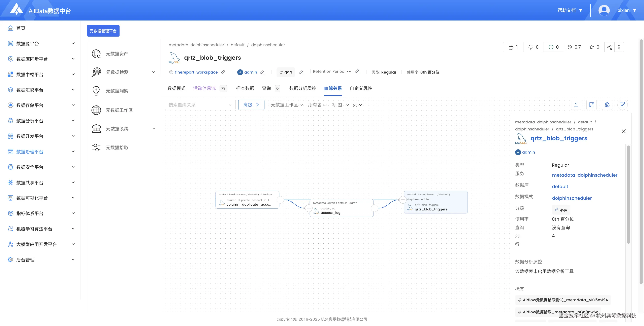The height and width of the screenshot is (326, 644).
Task: Open the metadata-dolphinscheduler service link
Action: point(584,175)
